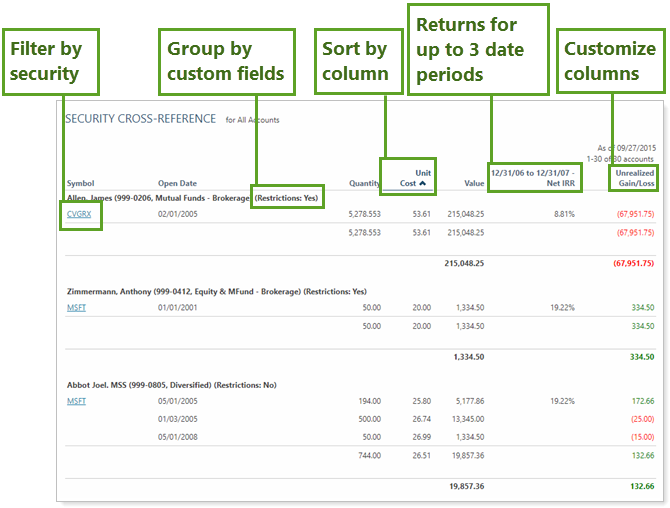Click the Unrealized Gain/Loss column header
Viewport: 670px width, 508px height.
pyautogui.click(x=633, y=177)
